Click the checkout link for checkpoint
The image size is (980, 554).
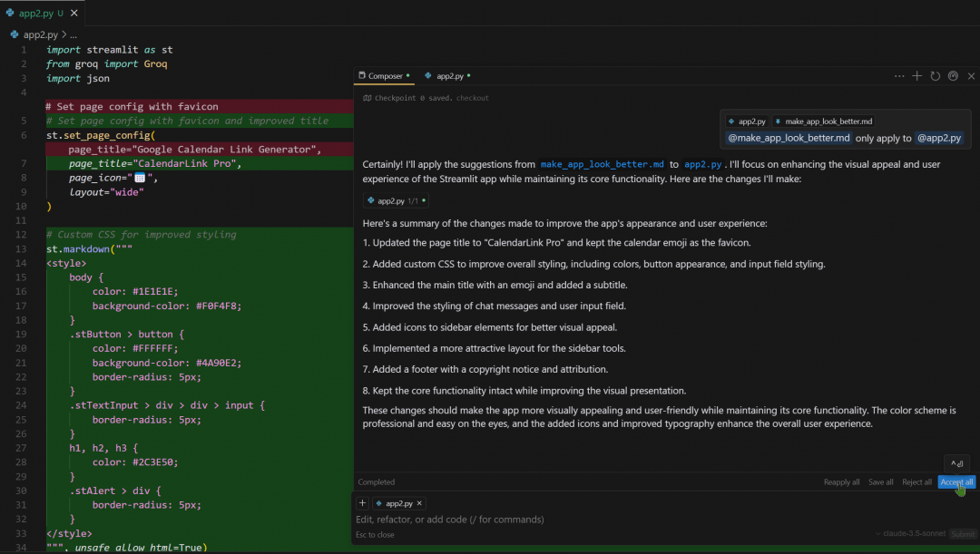pos(473,98)
